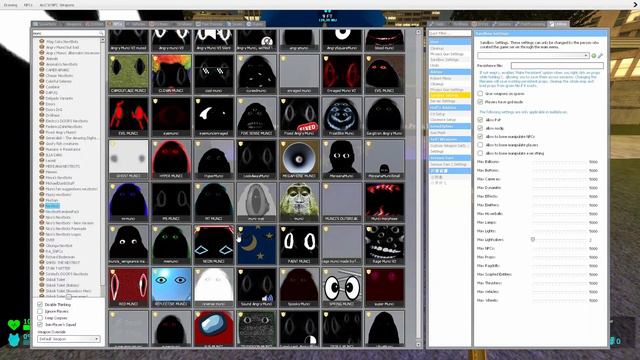Spawn the inverse munci white thumbnail
640x360 pixels.
click(214, 288)
